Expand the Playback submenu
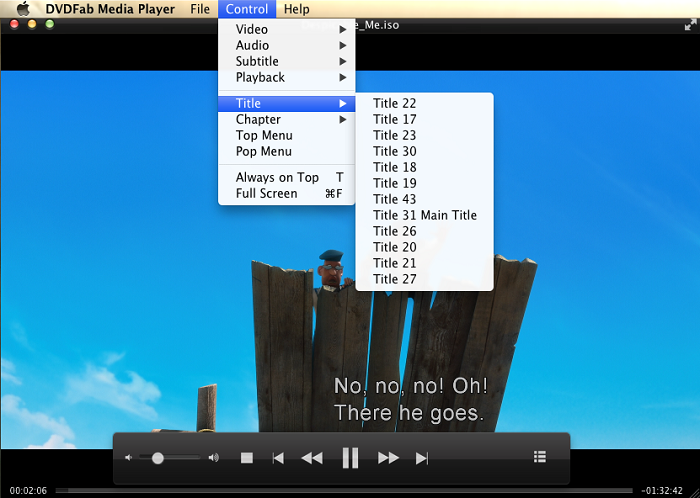The width and height of the screenshot is (700, 498). (x=287, y=78)
